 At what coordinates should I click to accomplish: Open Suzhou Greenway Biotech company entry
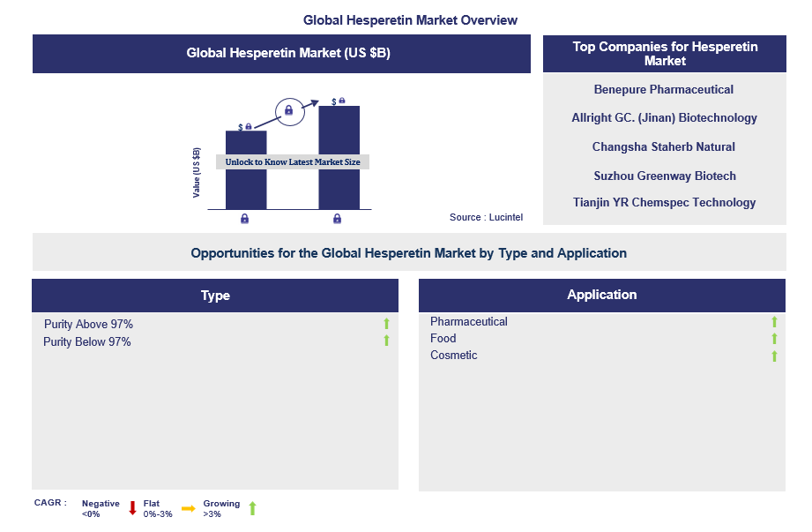coord(664,176)
